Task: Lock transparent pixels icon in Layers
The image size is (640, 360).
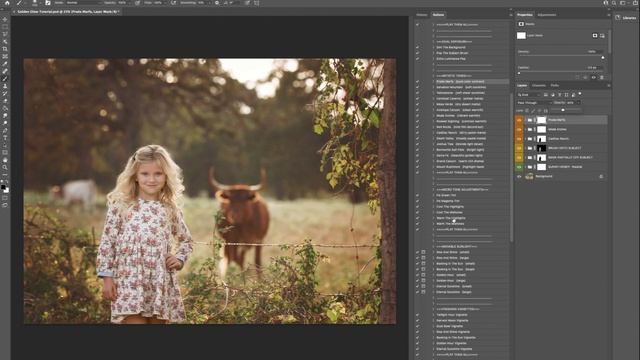Action: tap(527, 110)
